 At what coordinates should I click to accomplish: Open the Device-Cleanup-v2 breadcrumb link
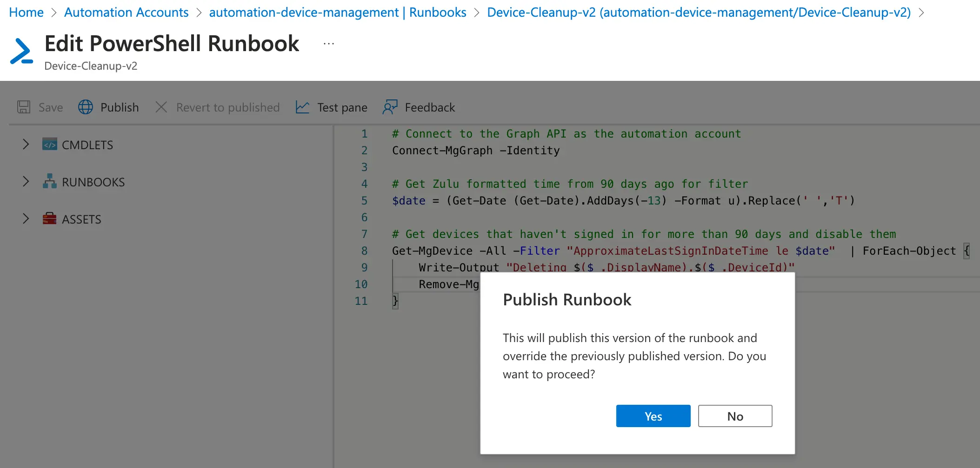point(699,12)
